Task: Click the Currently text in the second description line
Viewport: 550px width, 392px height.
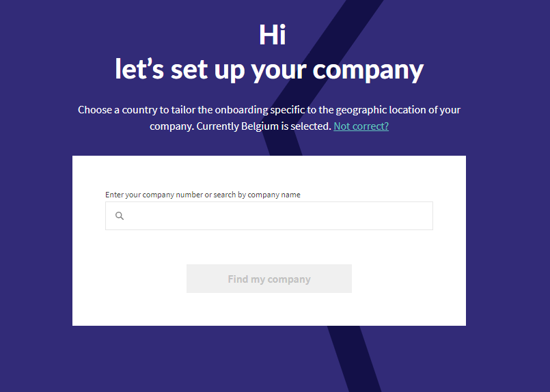Action: click(x=217, y=126)
